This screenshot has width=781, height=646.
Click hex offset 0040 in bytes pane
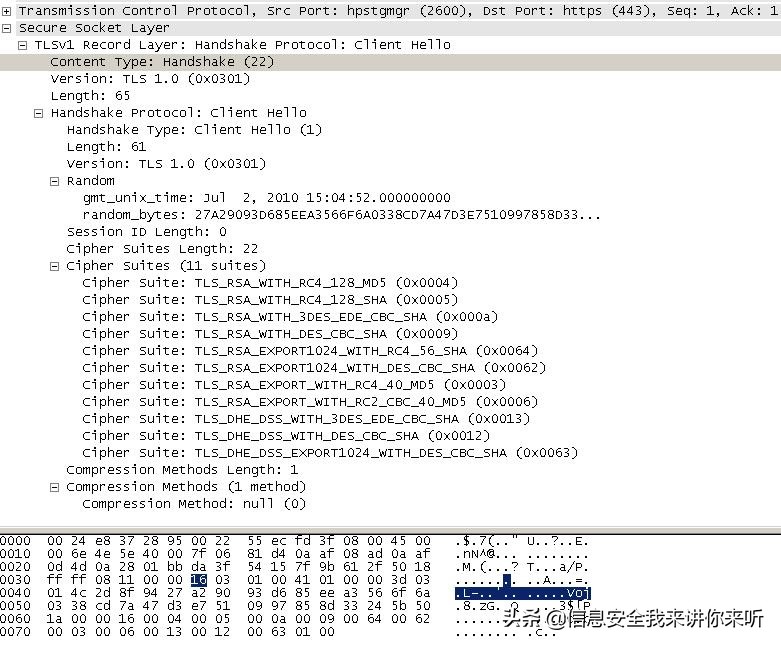(x=15, y=593)
